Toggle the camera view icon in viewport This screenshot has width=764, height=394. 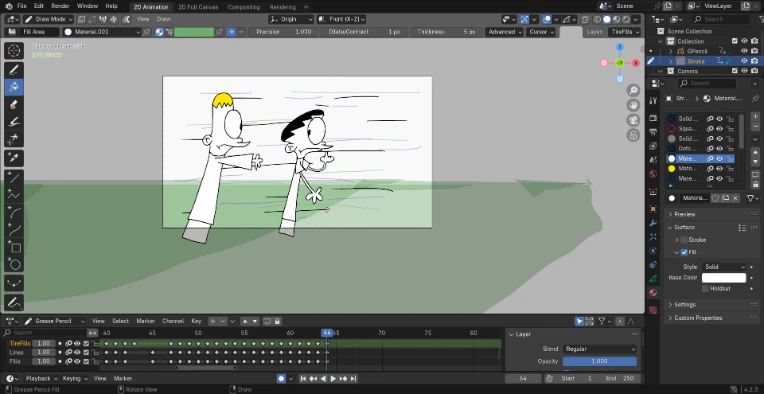click(x=633, y=120)
